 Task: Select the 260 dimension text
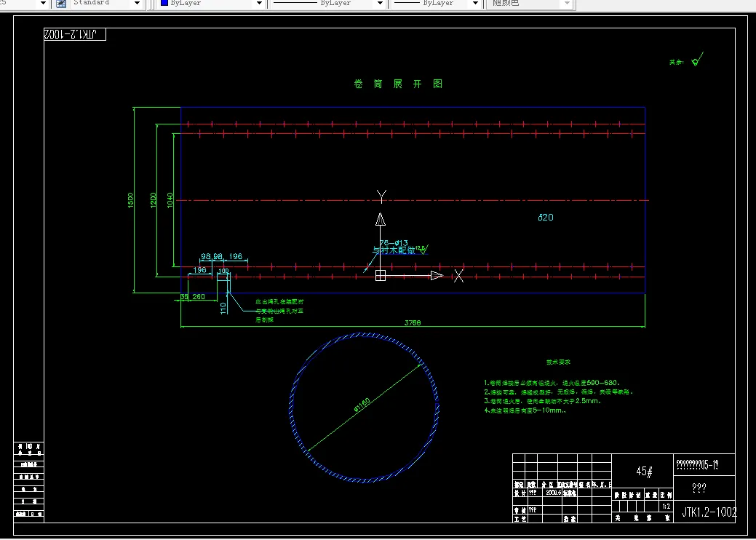(x=198, y=296)
